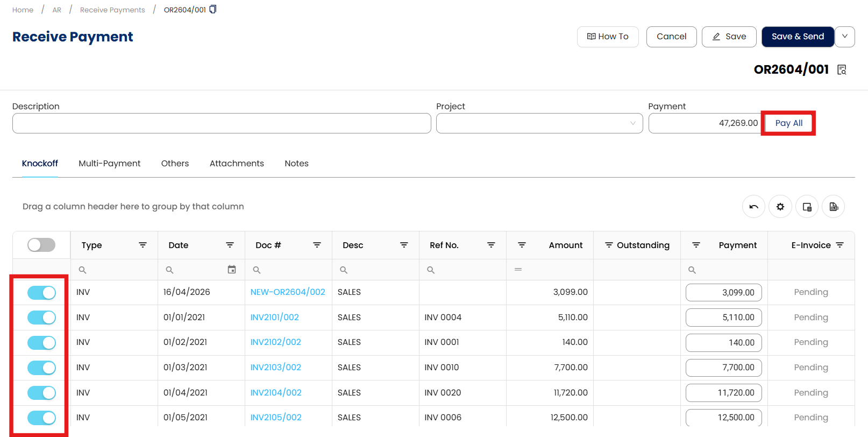Open grid settings gear icon
The image size is (868, 437).
pyautogui.click(x=780, y=207)
